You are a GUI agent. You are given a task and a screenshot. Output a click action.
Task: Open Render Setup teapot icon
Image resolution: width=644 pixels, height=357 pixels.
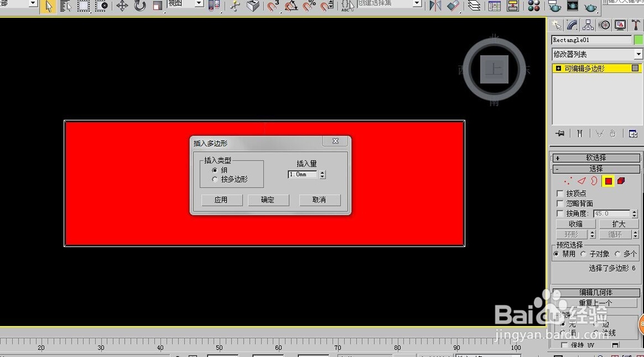pos(554,6)
